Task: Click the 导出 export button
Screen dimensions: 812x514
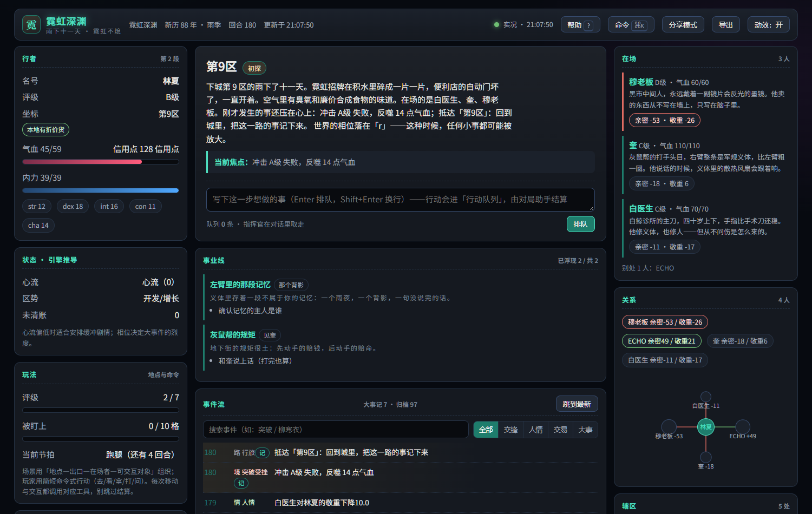Action: [726, 25]
